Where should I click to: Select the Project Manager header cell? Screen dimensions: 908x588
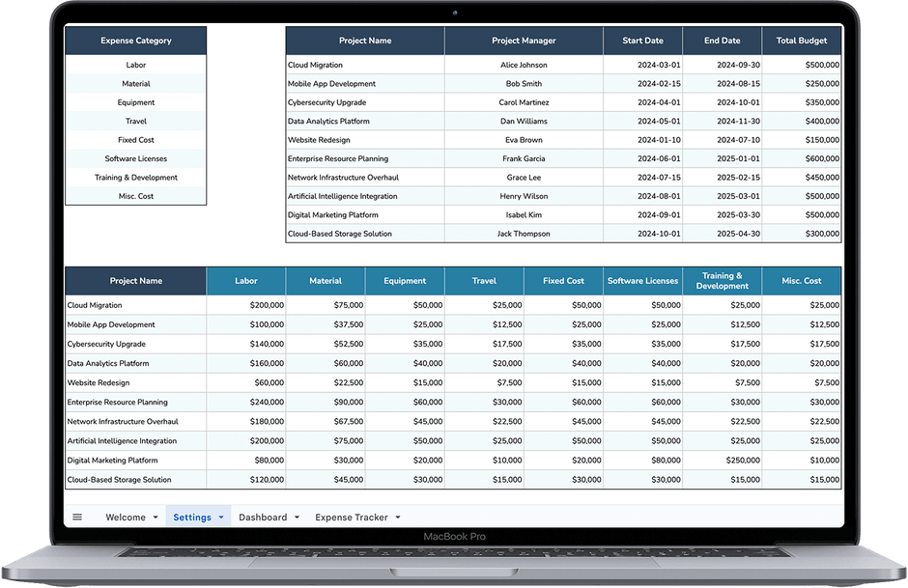pyautogui.click(x=525, y=41)
